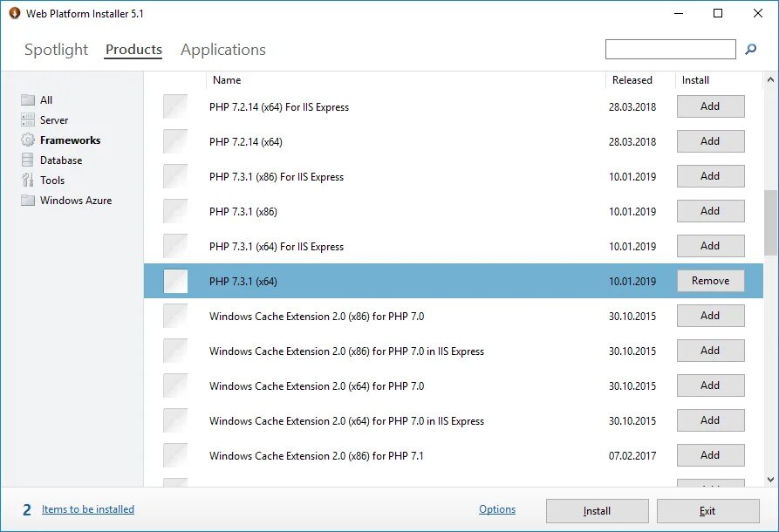Select the PHP 7.3.1 (x64) highlighted row name

click(x=243, y=281)
